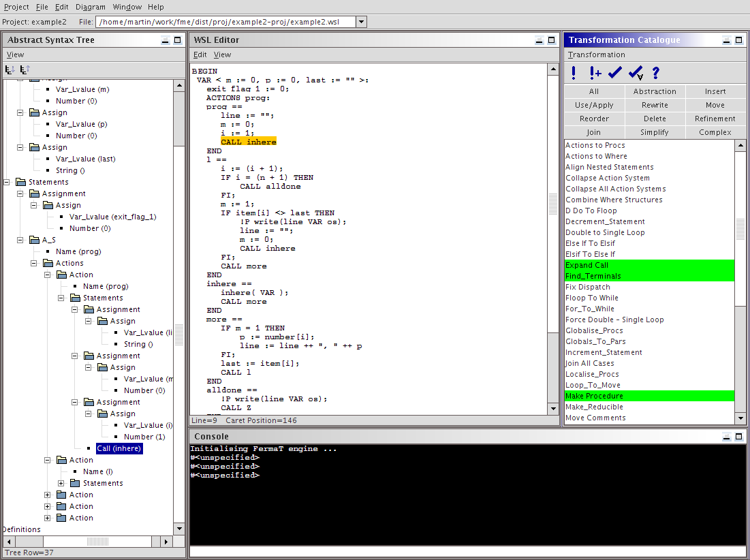Click the single exclamation apply transformation icon
Image resolution: width=750 pixels, height=560 pixels.
[574, 73]
